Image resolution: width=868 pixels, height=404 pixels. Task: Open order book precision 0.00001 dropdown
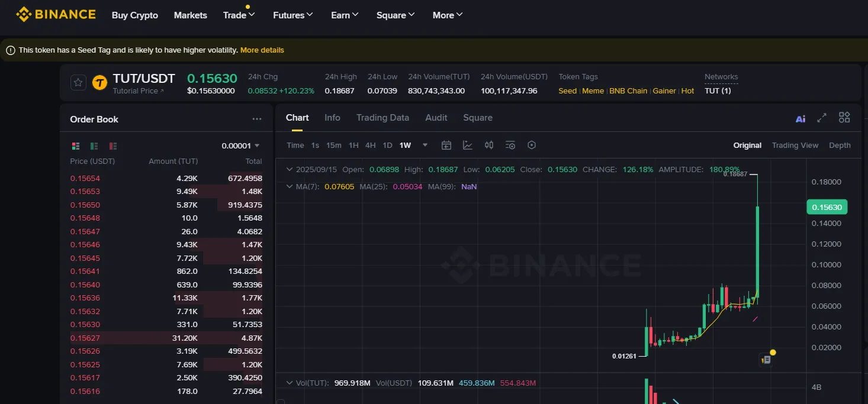pyautogui.click(x=240, y=146)
